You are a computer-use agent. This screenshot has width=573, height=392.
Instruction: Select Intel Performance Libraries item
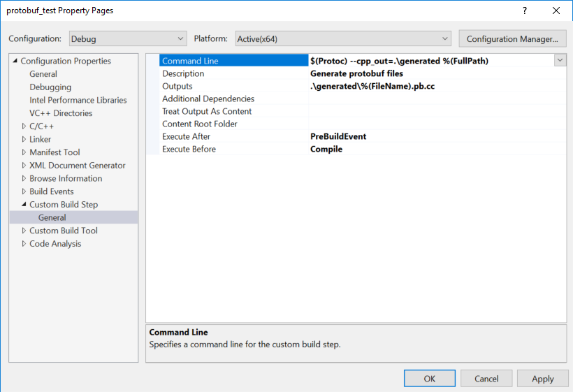point(78,100)
